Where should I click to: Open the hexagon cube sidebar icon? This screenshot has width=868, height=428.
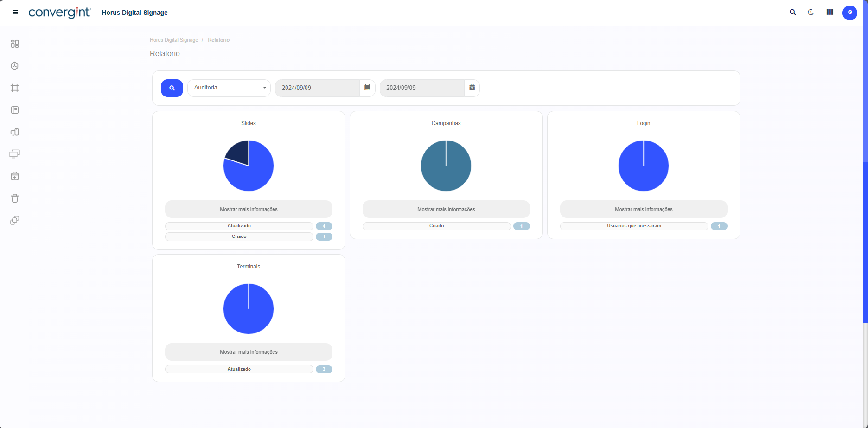pos(15,66)
